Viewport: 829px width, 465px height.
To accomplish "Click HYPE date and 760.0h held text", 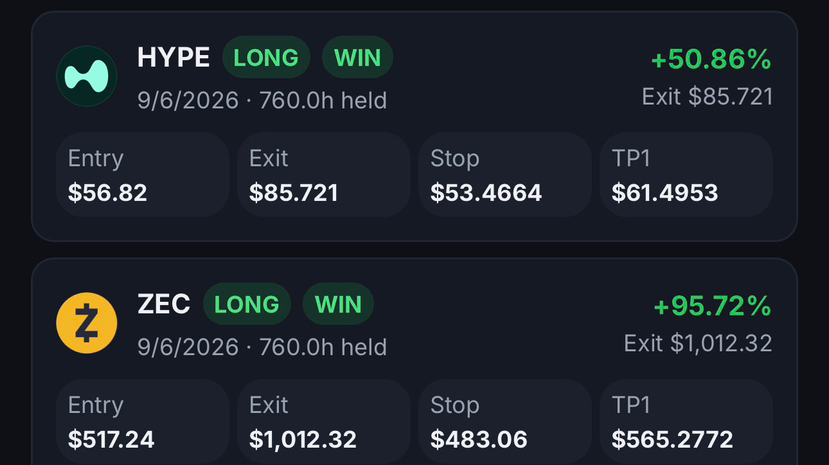I will point(262,100).
